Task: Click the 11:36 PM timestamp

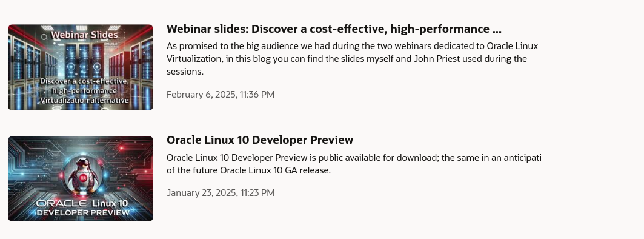Action: point(257,95)
